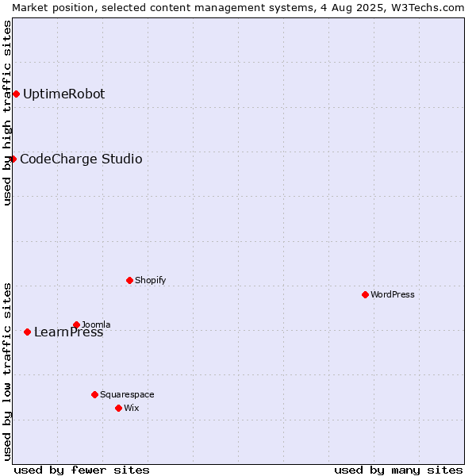Select the LearnPress label text

click(x=68, y=332)
